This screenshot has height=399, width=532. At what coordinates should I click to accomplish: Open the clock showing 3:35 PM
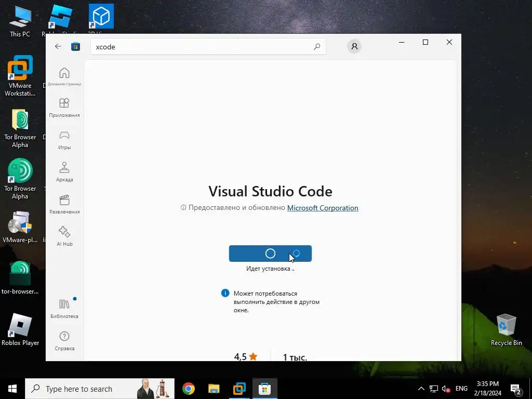487,389
